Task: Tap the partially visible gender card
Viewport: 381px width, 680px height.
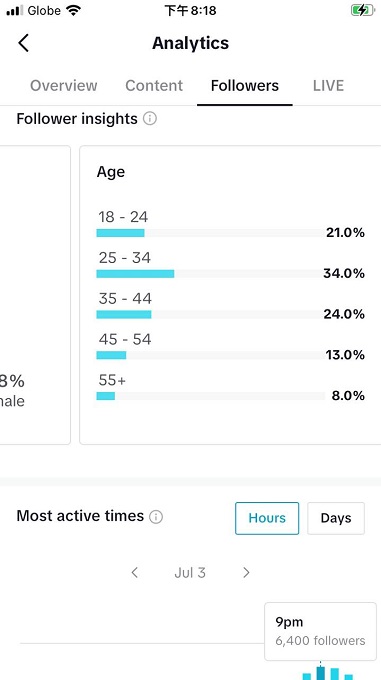Action: (35, 295)
